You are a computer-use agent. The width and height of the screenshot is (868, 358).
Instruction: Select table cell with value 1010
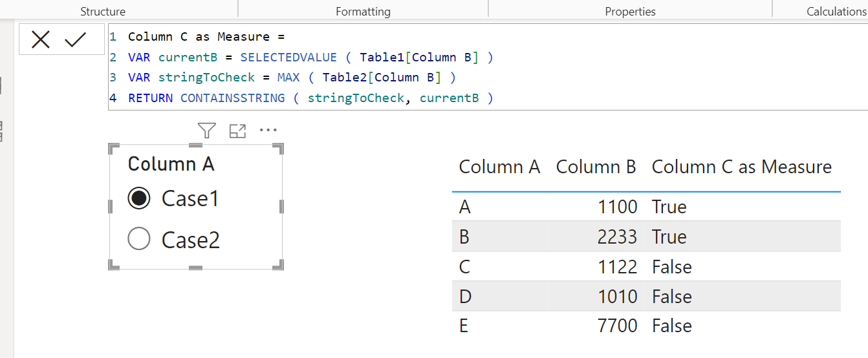click(617, 297)
